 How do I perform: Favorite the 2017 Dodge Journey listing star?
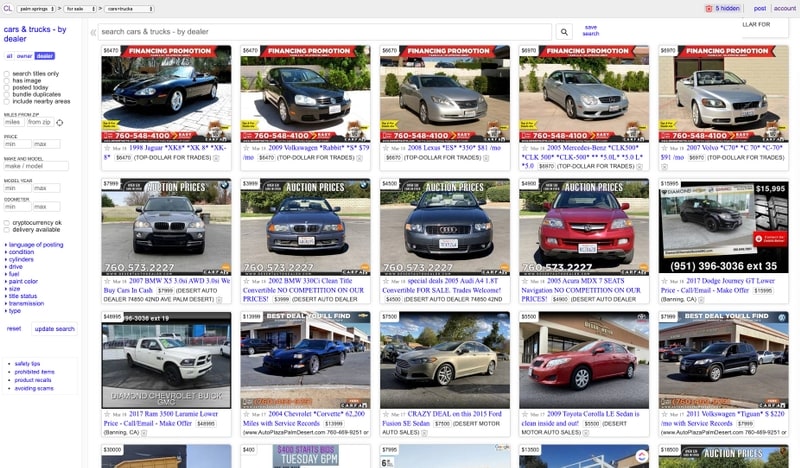click(664, 281)
